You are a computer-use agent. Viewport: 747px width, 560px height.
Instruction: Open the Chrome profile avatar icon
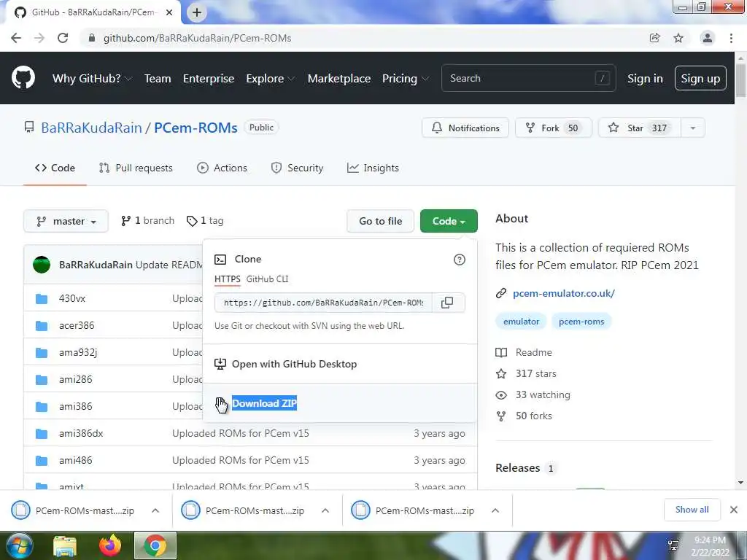tap(708, 38)
